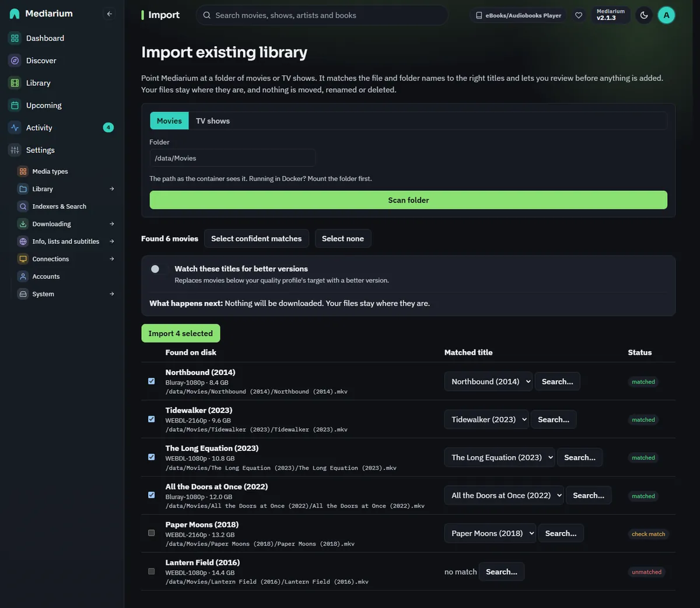Click the 'unmatched' status label
Viewport: 700px width, 608px height.
(646, 572)
